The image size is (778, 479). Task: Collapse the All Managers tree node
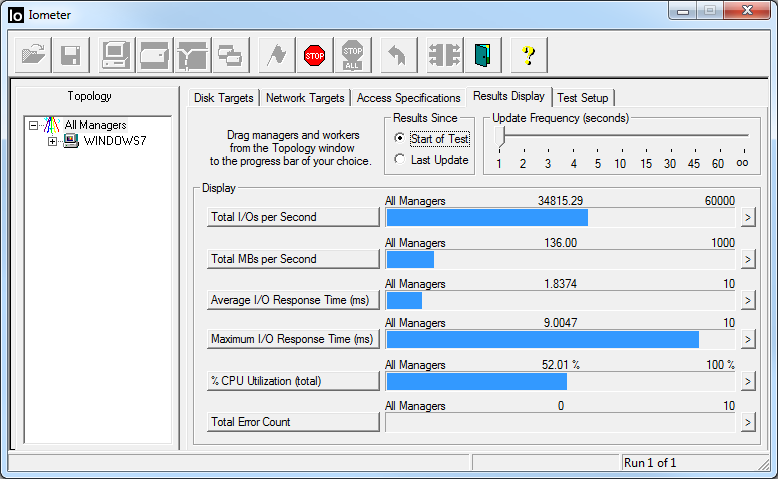coord(33,126)
